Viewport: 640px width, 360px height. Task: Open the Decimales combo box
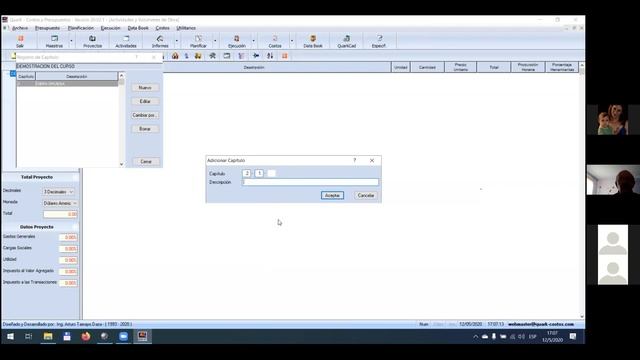[x=59, y=191]
